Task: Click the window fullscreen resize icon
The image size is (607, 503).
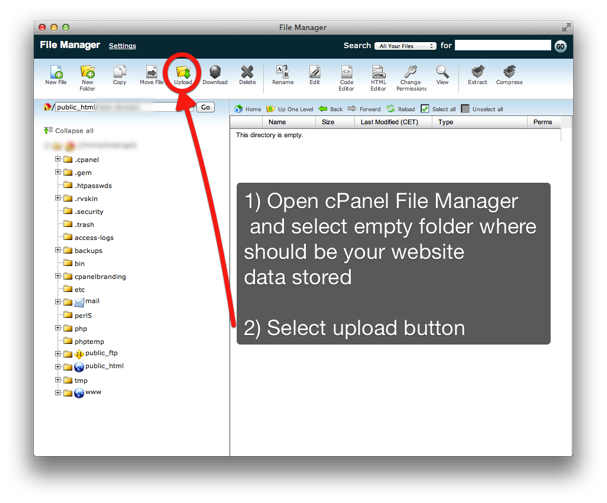Action: (566, 27)
